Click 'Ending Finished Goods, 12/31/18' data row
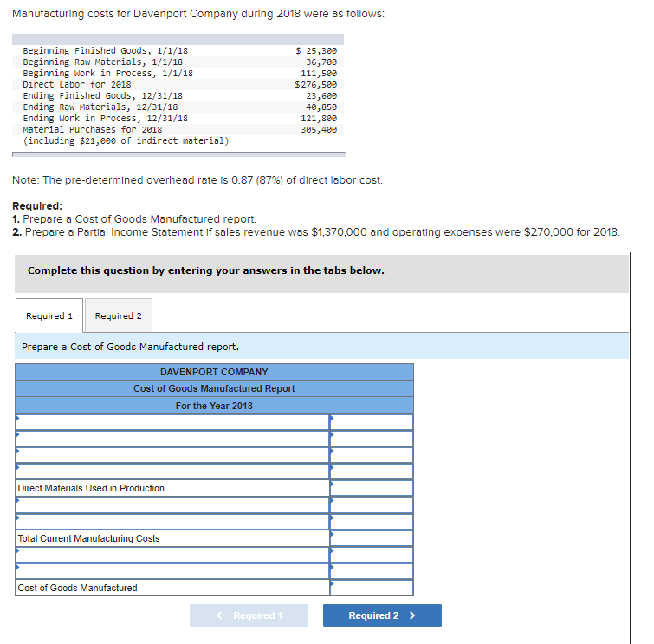 [x=178, y=95]
